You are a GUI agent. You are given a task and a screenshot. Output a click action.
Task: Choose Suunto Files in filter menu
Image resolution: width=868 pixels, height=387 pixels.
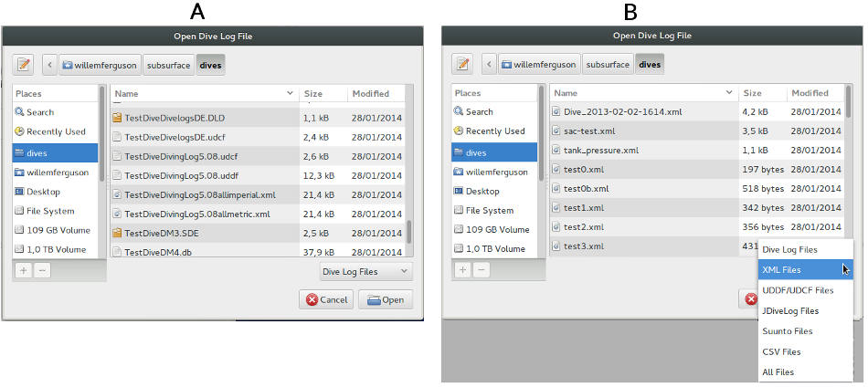(806, 331)
